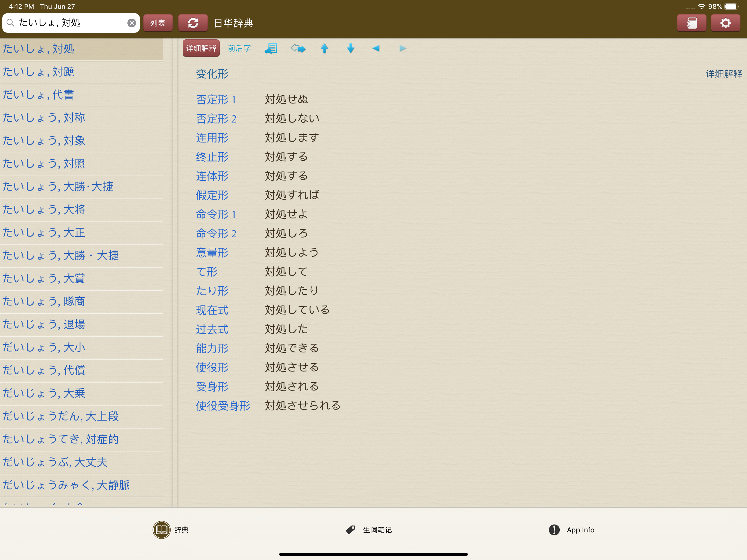This screenshot has height=560, width=747.
Task: Switch to 前后字 tab
Action: click(x=239, y=48)
